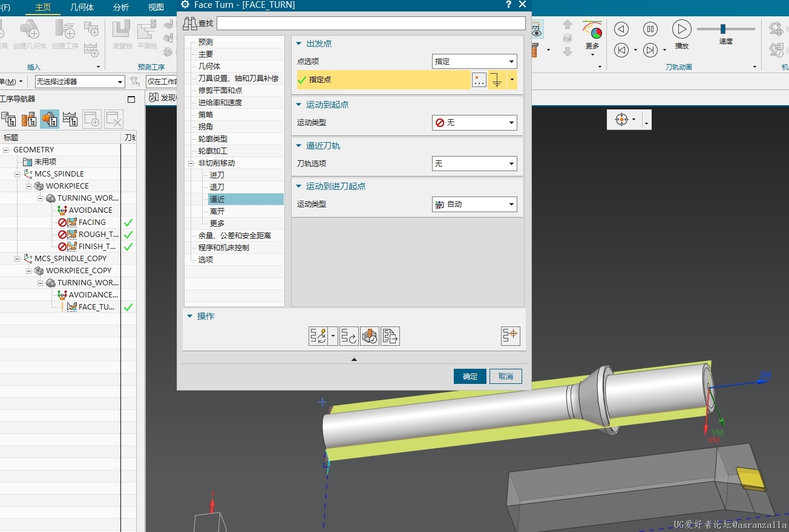Click the Verify tool path icon

point(370,336)
